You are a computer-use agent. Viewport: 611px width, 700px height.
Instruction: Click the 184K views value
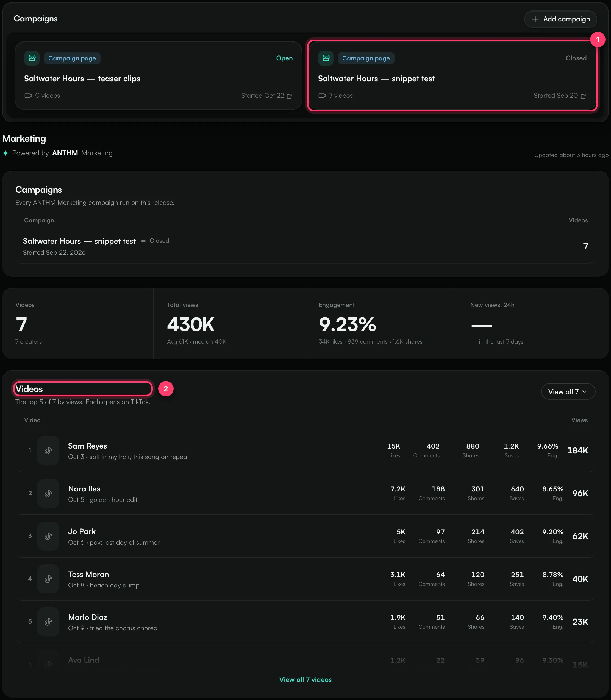(577, 451)
